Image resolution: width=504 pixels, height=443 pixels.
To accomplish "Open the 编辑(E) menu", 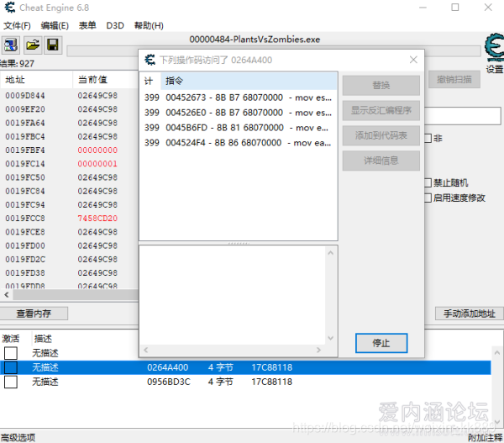I will pyautogui.click(x=55, y=25).
